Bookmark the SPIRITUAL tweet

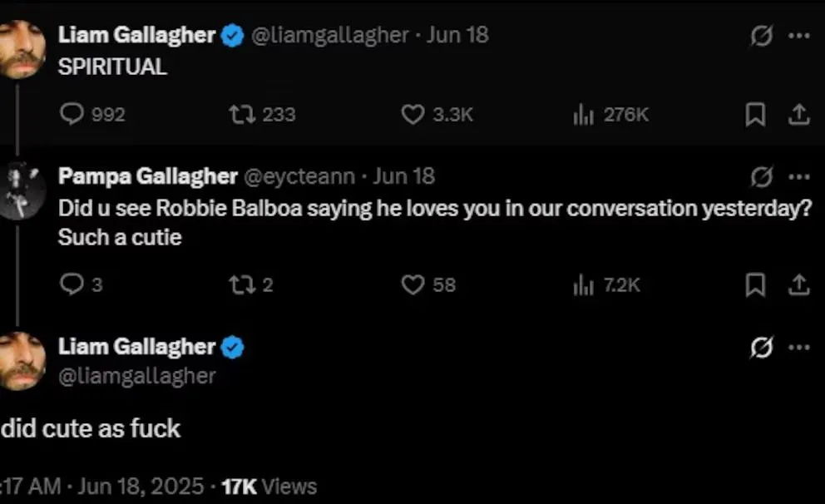[x=755, y=115]
